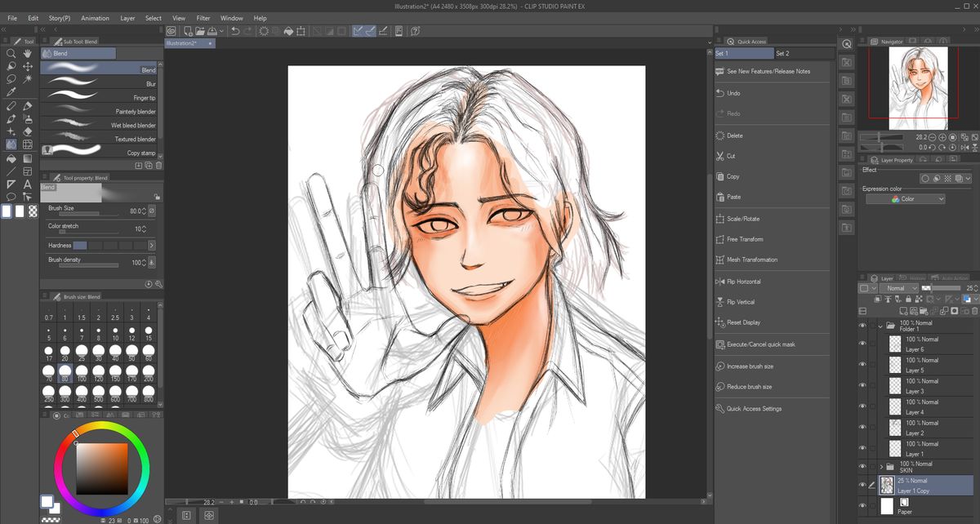
Task: Select the Eyedropper tool
Action: (x=11, y=92)
